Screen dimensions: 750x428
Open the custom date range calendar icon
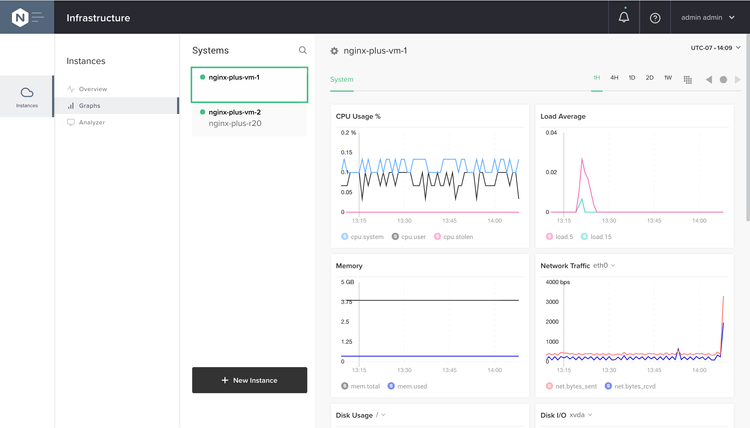tap(688, 79)
